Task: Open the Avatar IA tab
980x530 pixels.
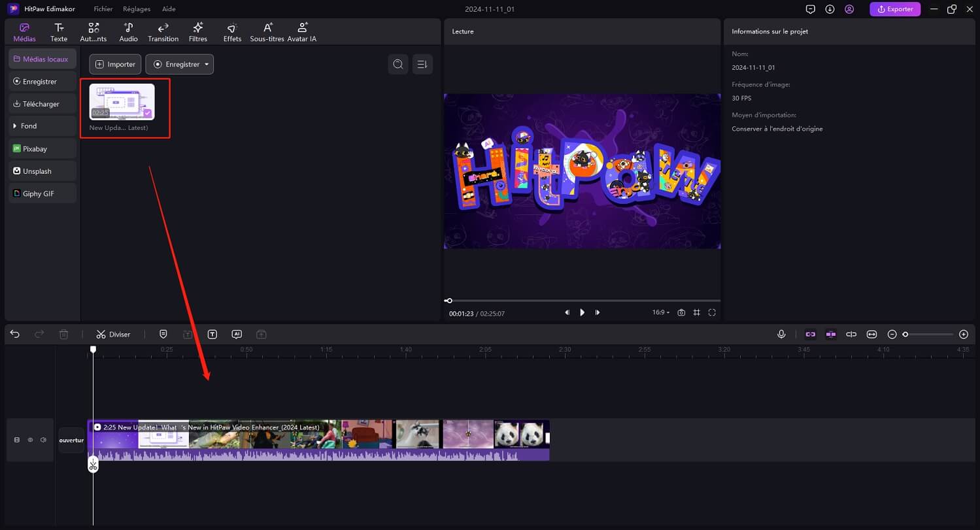Action: (302, 32)
